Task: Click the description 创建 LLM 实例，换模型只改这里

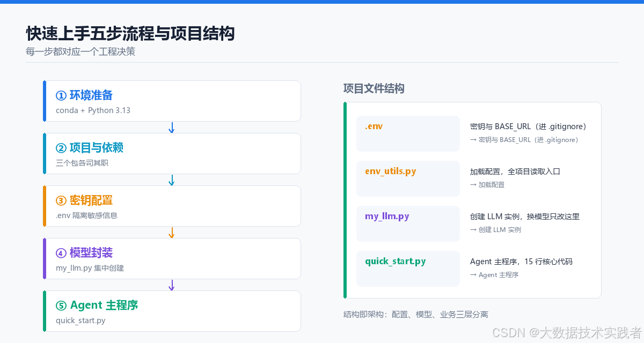Action: (525, 217)
